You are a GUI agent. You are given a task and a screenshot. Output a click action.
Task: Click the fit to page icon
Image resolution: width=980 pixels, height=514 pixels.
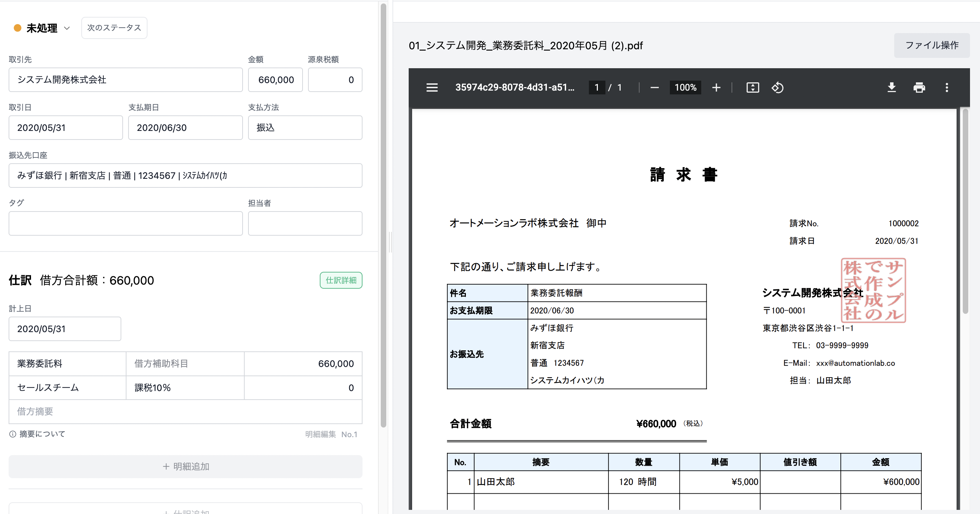(753, 88)
